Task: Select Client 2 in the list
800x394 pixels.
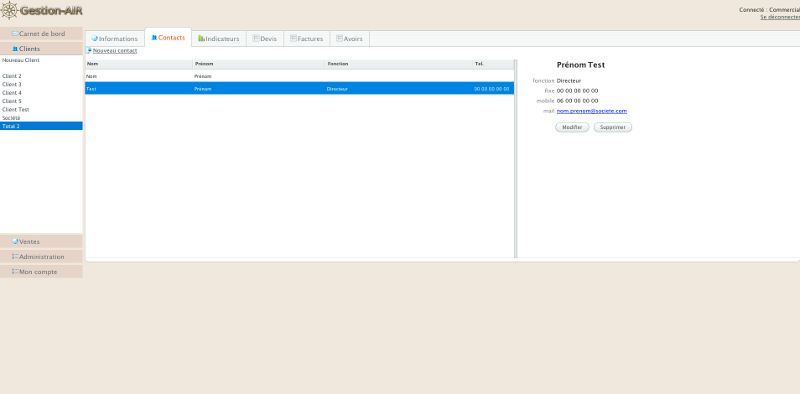Action: 41,76
